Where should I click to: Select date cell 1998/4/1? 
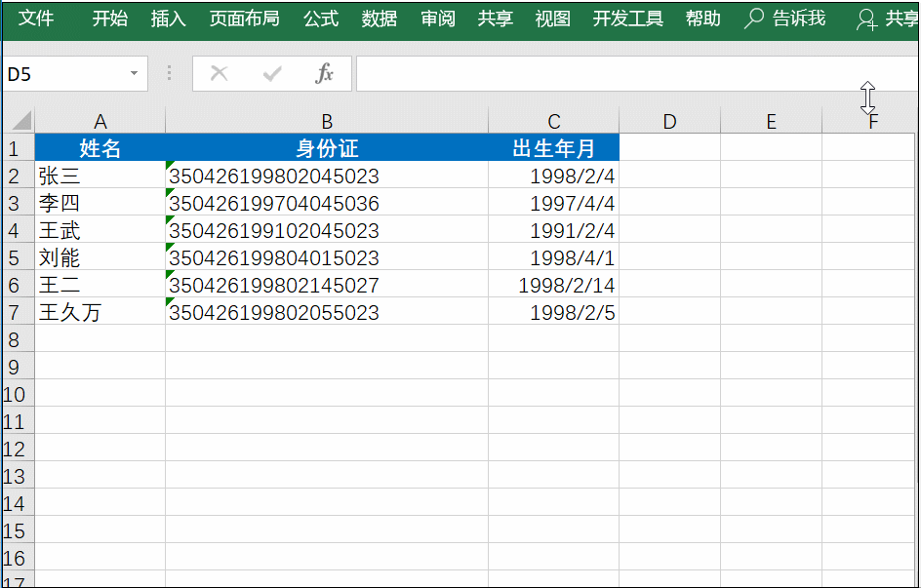[x=553, y=257]
